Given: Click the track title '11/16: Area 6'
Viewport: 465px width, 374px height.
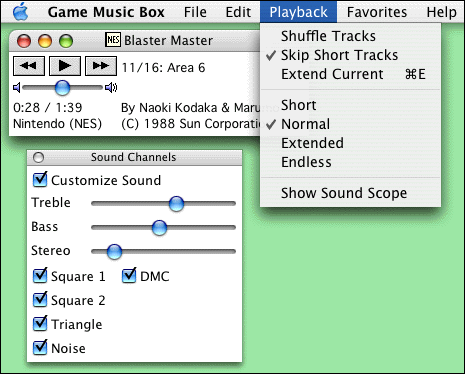Looking at the screenshot, I should click(163, 68).
